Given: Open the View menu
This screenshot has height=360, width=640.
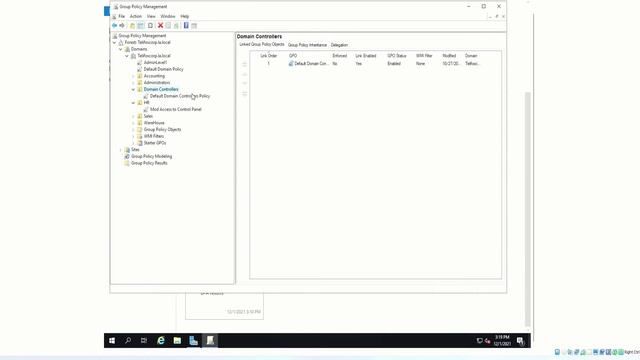Looking at the screenshot, I should pos(151,16).
